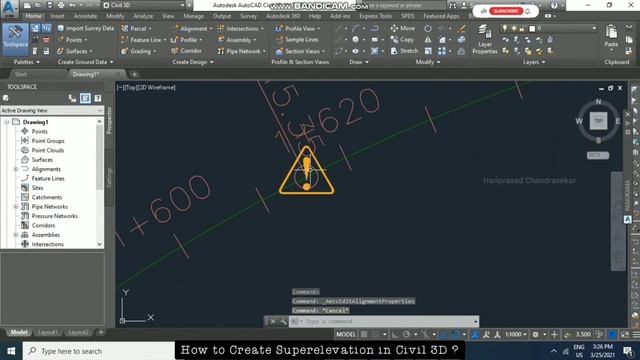Screen dimensions: 640x360
Task: Open the Windows Start menu
Action: (11, 351)
